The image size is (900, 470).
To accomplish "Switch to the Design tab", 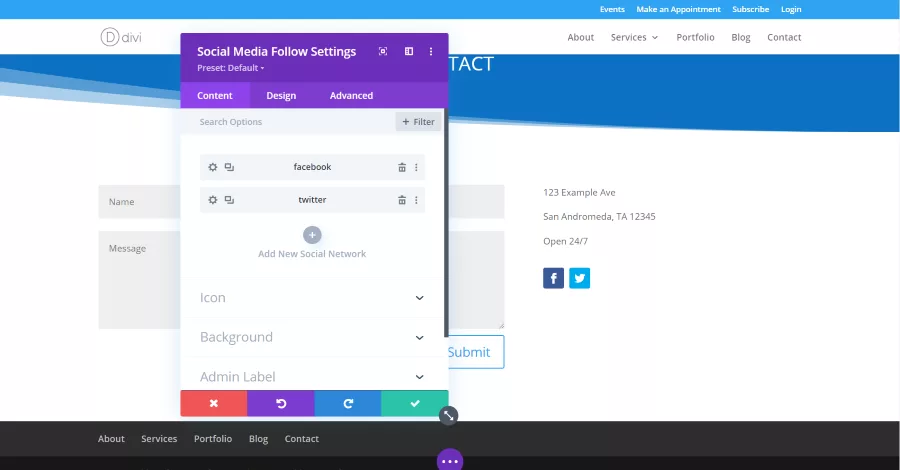I will [x=281, y=95].
